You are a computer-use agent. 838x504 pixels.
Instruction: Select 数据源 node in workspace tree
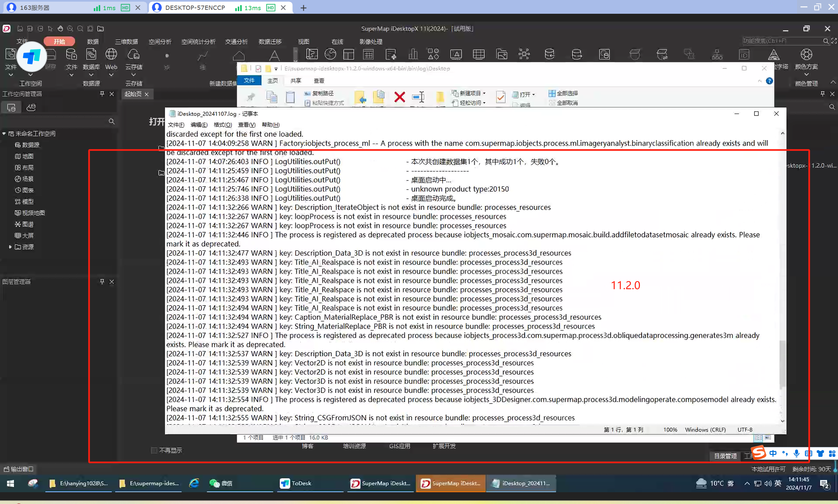coord(27,145)
